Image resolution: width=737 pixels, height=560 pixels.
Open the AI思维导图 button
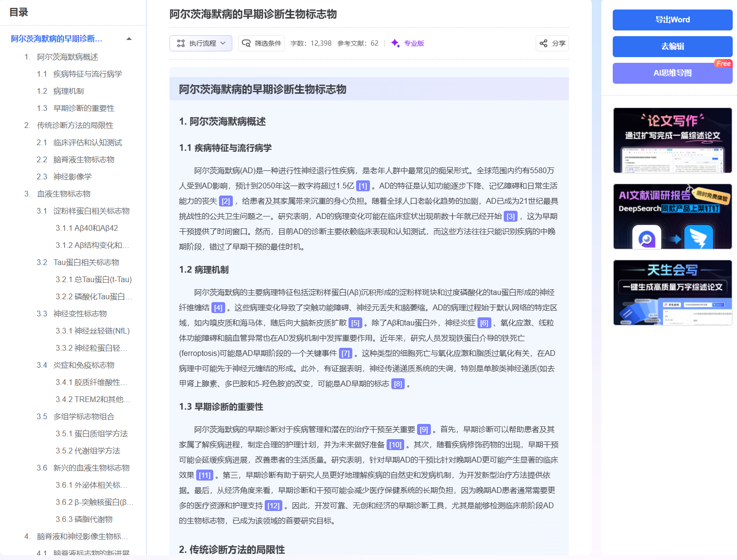coord(673,73)
